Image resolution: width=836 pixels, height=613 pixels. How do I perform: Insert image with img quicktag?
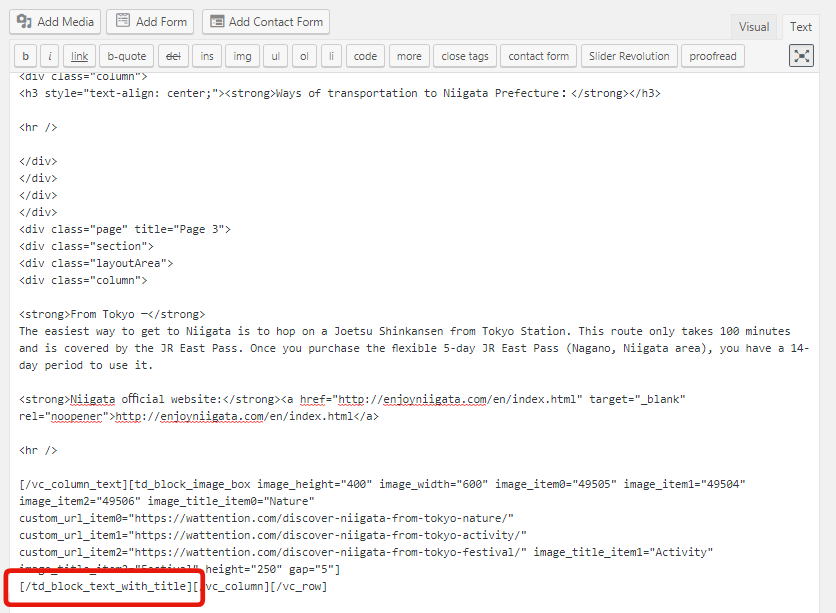[242, 56]
